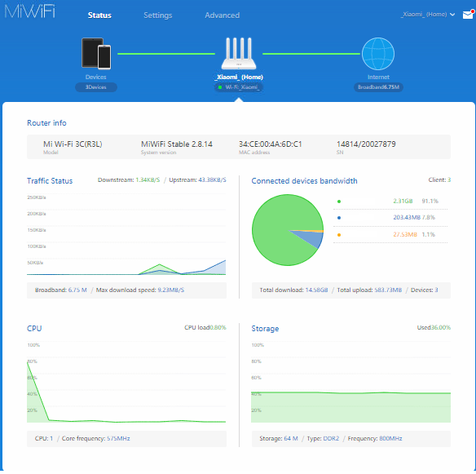476x474 pixels.
Task: Select system version MiWiFi Stable 2.8.14
Action: click(x=177, y=144)
